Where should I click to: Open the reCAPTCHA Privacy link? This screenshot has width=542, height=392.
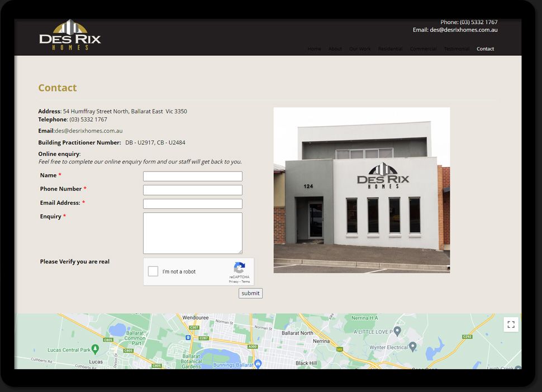(234, 282)
